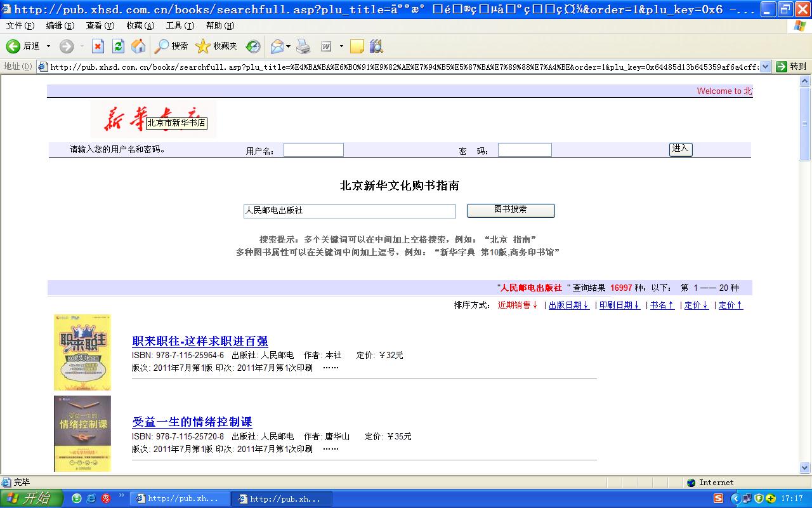The height and width of the screenshot is (508, 812).
Task: Launch Internet Explorer from quick launch
Action: pyautogui.click(x=91, y=498)
